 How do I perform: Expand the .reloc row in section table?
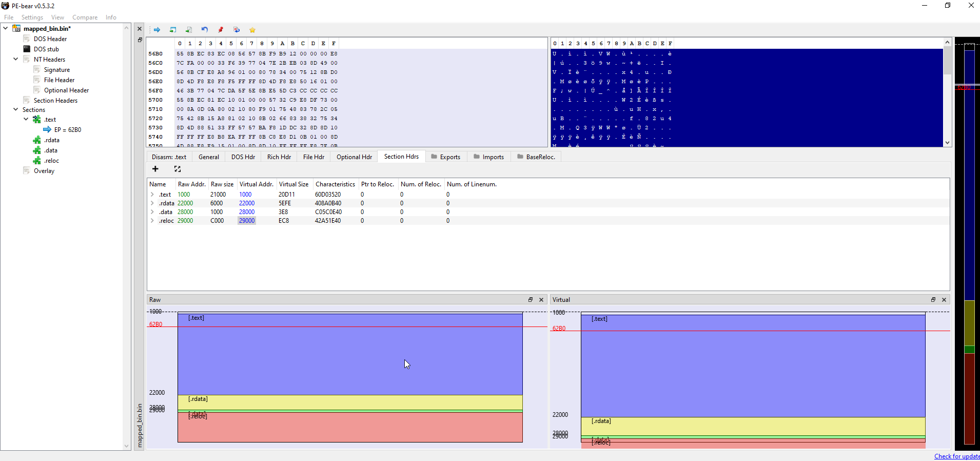(152, 220)
